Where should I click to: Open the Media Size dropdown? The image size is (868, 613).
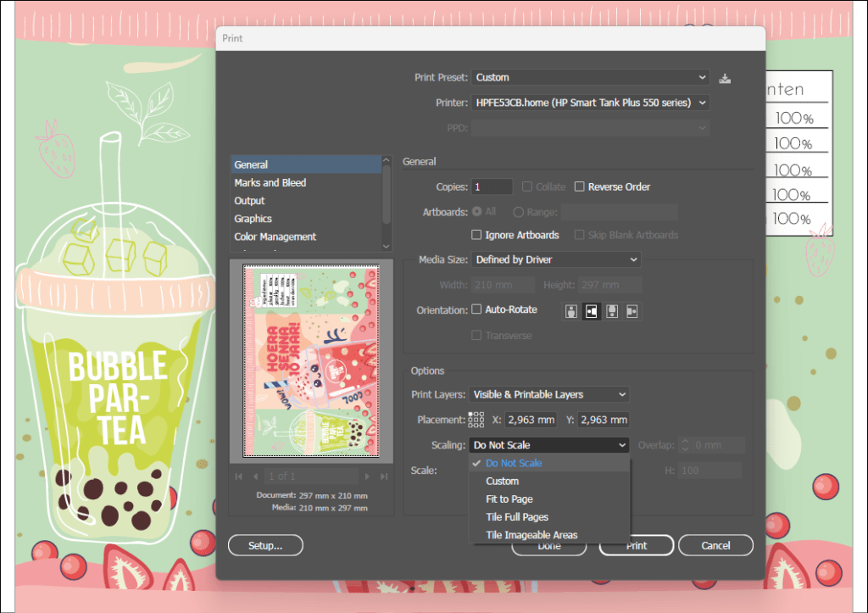[556, 259]
